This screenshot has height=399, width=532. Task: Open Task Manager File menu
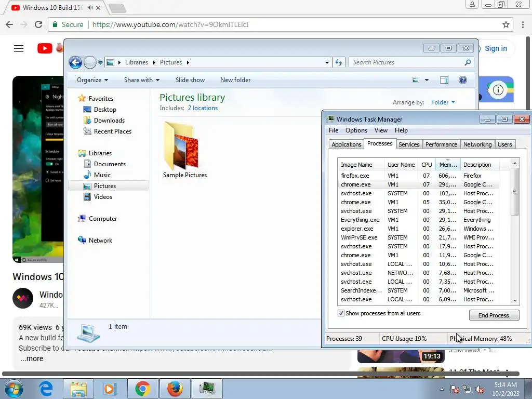[x=334, y=130]
